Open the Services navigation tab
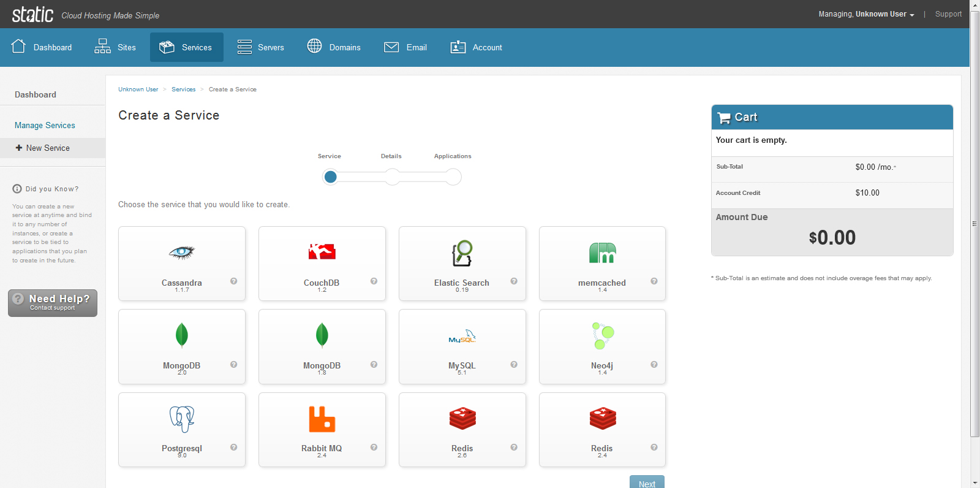The image size is (980, 488). [x=186, y=47]
